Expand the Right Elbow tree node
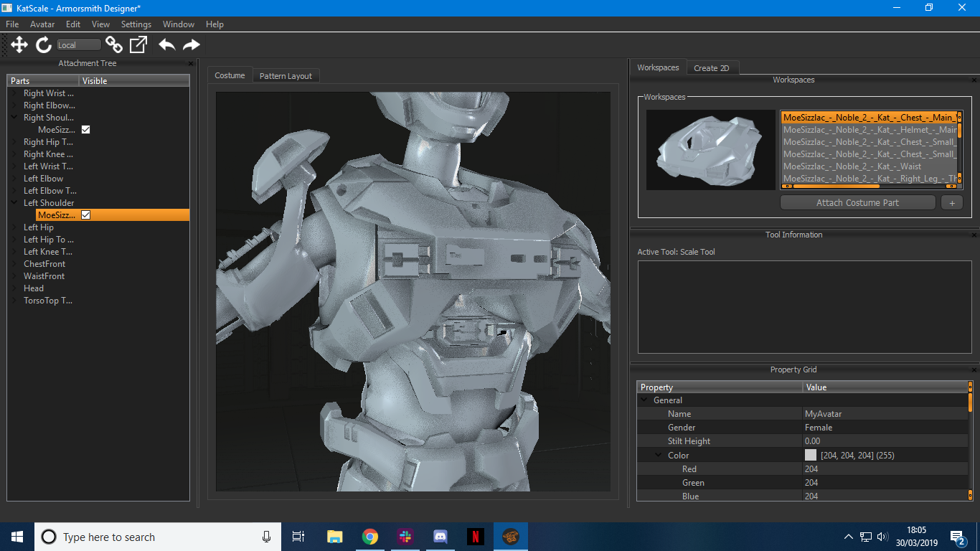Screen dimensions: 980x551 (x=14, y=105)
